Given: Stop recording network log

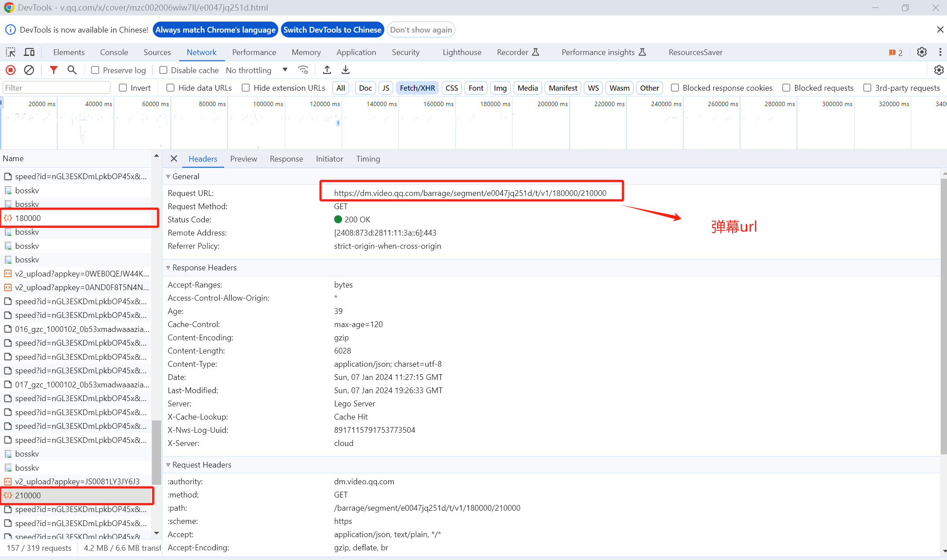Looking at the screenshot, I should (11, 70).
